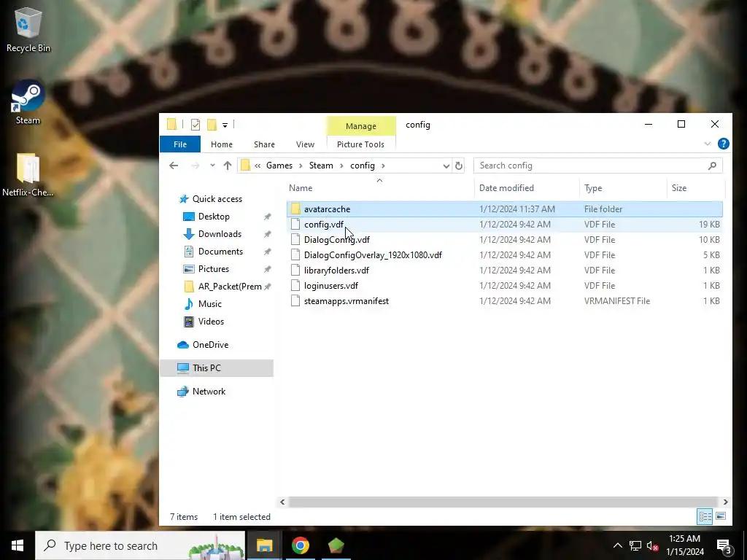Screen dimensions: 747x560
Task: Go back with the Back arrow
Action: coord(174,166)
